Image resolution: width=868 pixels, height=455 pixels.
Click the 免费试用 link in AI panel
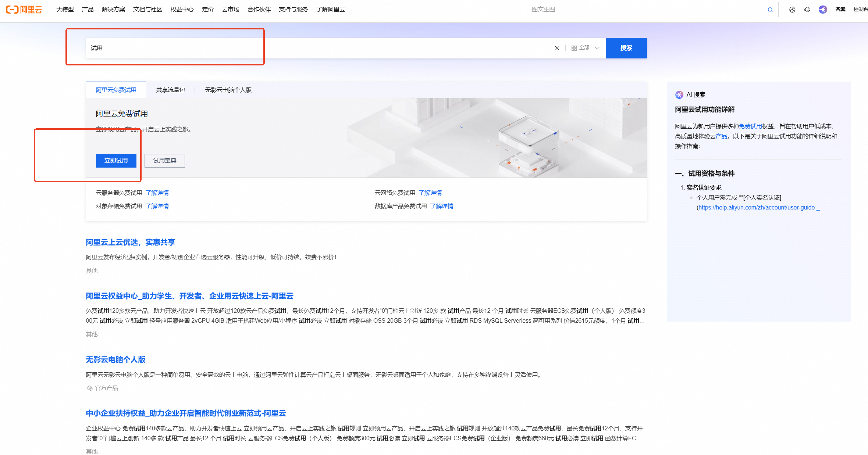750,126
